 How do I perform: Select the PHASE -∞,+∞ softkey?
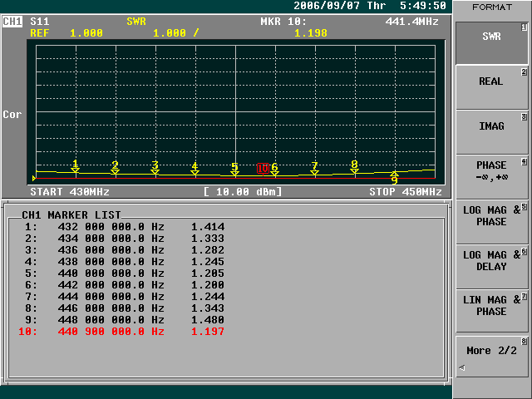pyautogui.click(x=491, y=177)
